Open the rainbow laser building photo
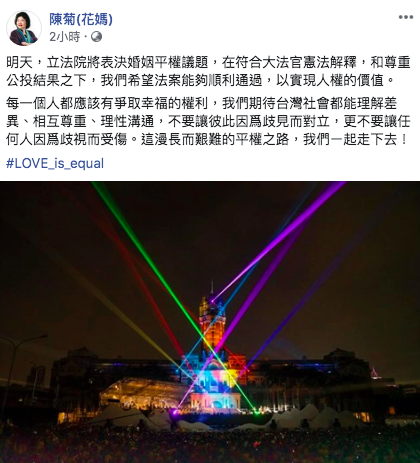Viewport: 420px width, 463px height. pos(210,322)
